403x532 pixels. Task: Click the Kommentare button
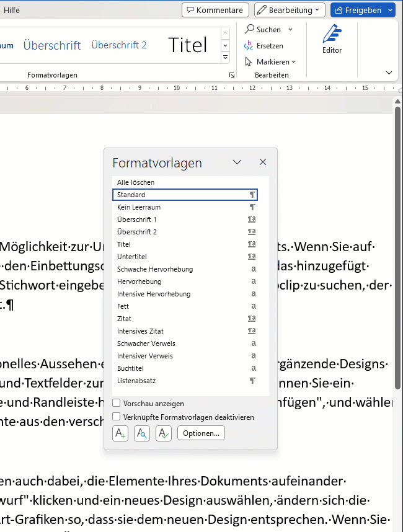click(216, 10)
